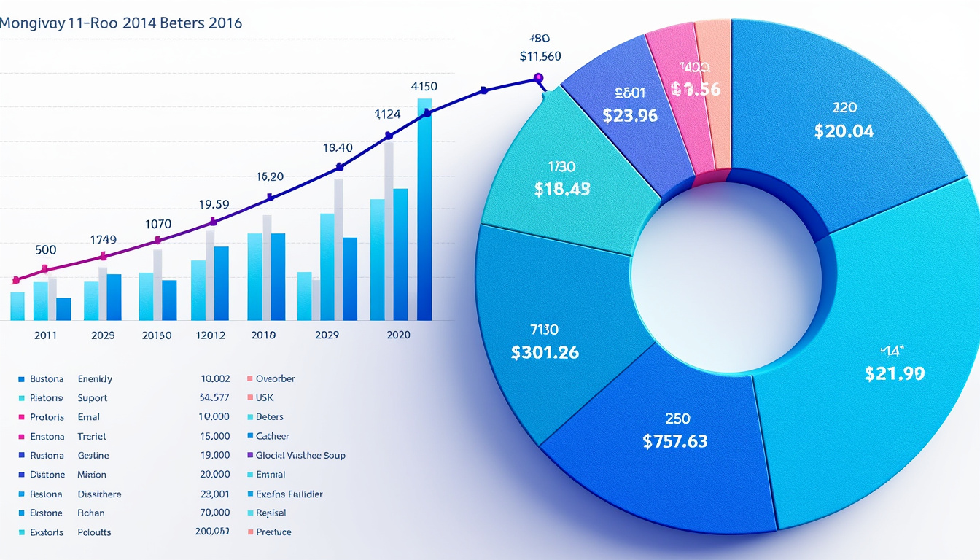The height and width of the screenshot is (560, 980).
Task: Click the line point labeled 500
Action: pyautogui.click(x=45, y=269)
